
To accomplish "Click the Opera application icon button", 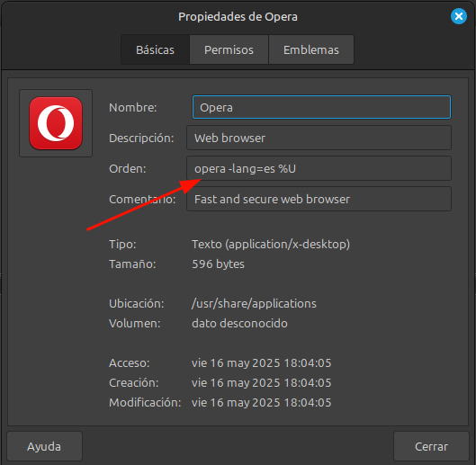I will pos(56,123).
